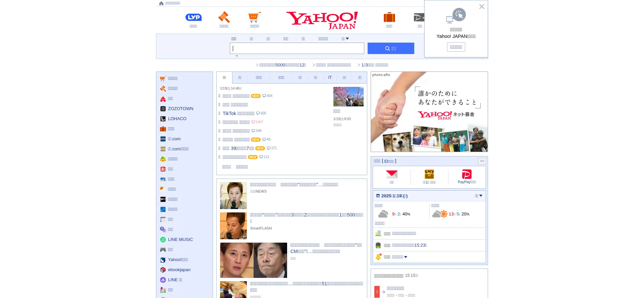The width and height of the screenshot is (644, 298).
Task: Open the treasure chest lottery icon
Action: coord(429,174)
